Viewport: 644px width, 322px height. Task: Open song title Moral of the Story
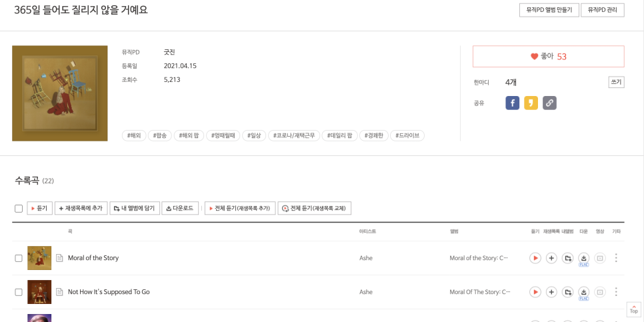[93, 258]
